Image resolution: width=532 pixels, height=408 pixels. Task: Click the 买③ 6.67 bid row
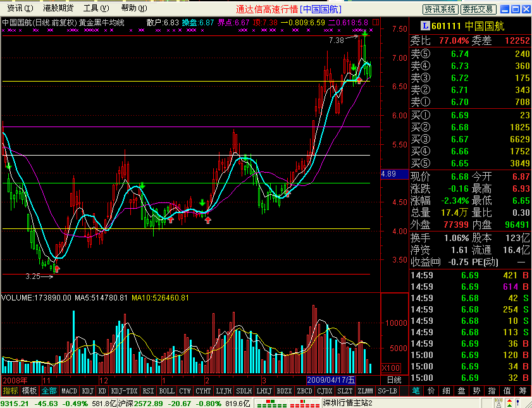click(470, 139)
